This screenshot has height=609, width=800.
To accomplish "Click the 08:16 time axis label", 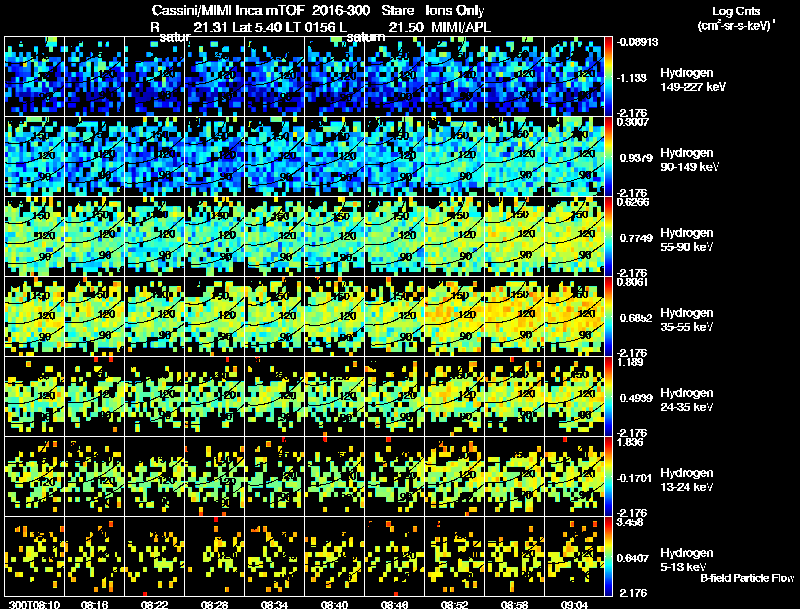I will (x=94, y=604).
